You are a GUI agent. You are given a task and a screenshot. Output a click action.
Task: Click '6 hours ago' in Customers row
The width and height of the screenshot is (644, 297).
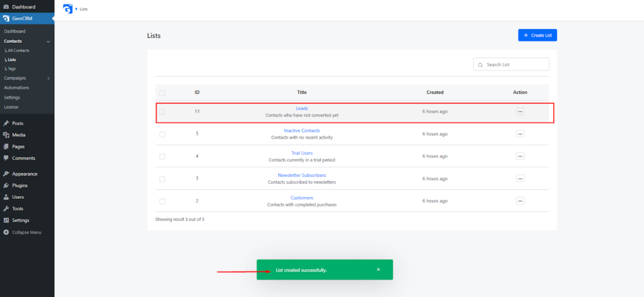point(435,201)
